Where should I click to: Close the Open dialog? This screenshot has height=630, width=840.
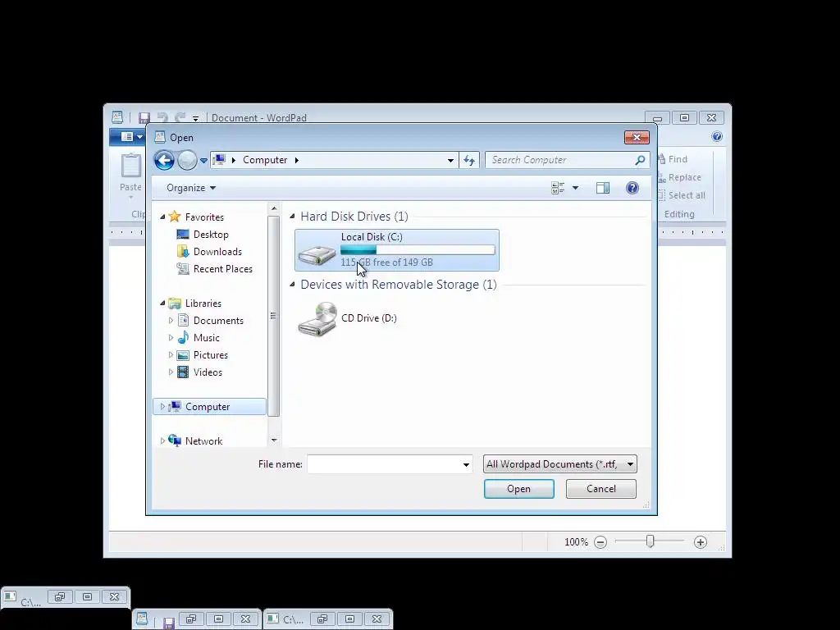click(x=637, y=137)
